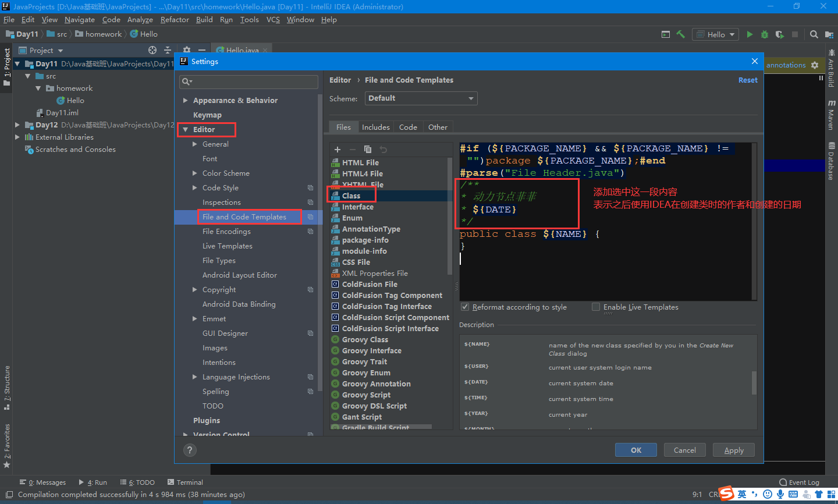Screen dimensions: 838x504
Task: Open the Terminal tool window button
Action: click(185, 482)
